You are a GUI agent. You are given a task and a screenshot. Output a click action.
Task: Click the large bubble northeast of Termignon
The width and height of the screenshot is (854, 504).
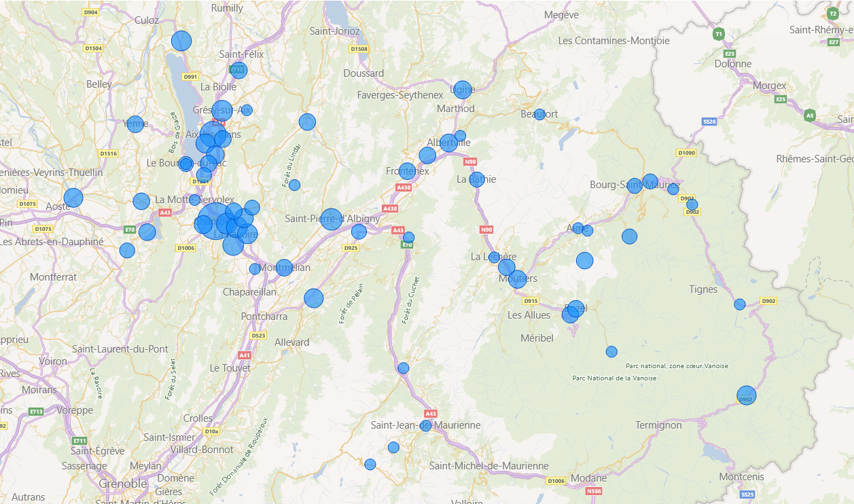pyautogui.click(x=747, y=395)
